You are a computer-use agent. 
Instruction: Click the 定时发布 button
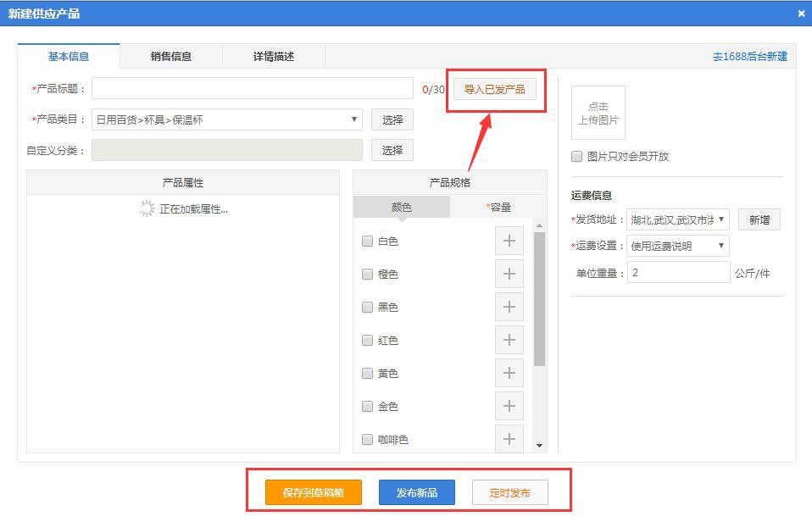[510, 492]
